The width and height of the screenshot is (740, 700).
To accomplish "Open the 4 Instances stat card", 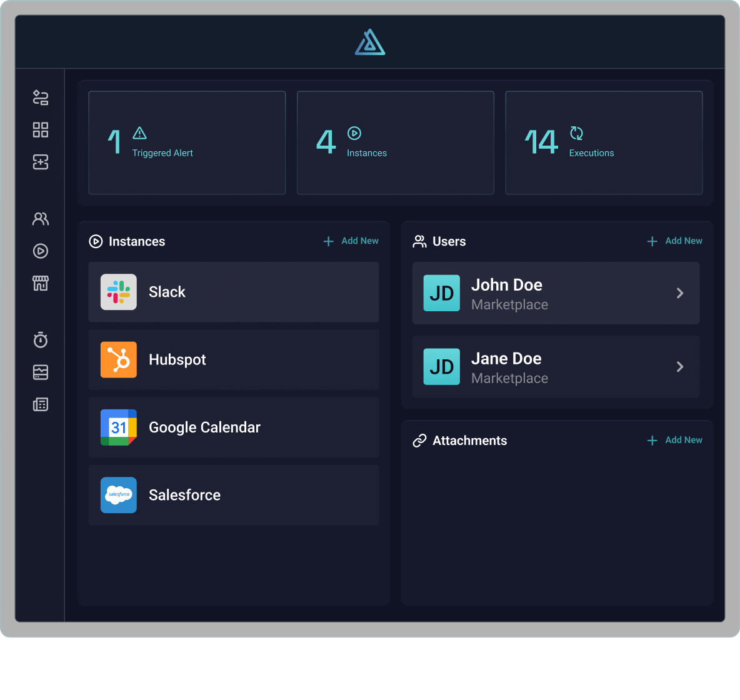I will (396, 143).
